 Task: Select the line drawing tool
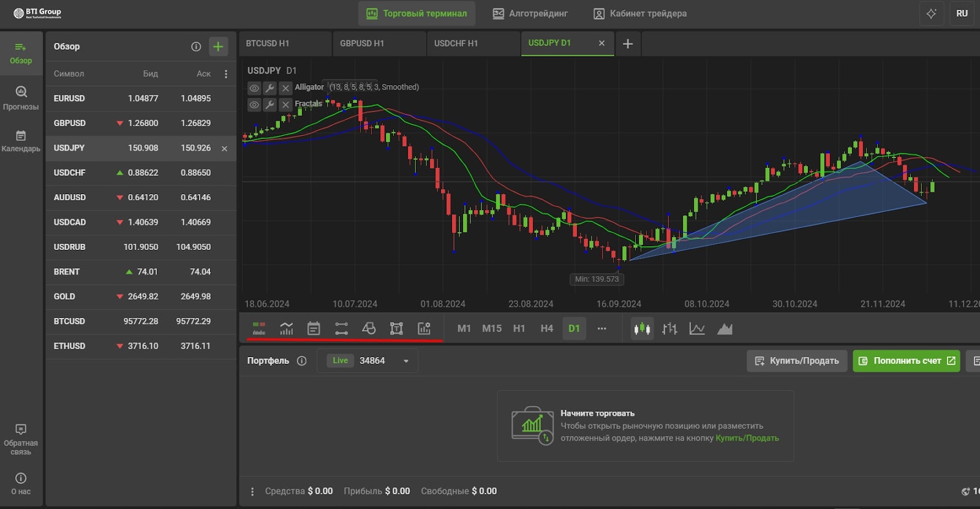tap(341, 329)
